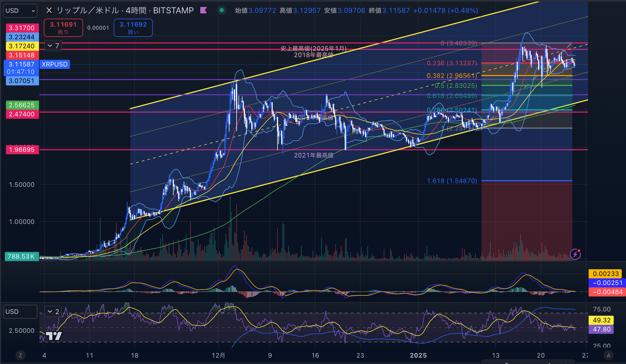Screen dimensions: 626x364
Task: Click the TradingView logo in the chart
Action: click(54, 336)
